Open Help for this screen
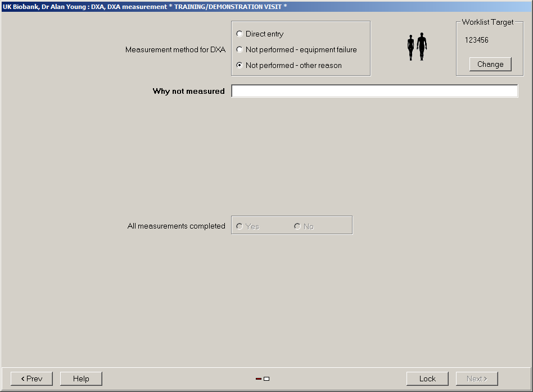The image size is (533, 392). tap(81, 379)
